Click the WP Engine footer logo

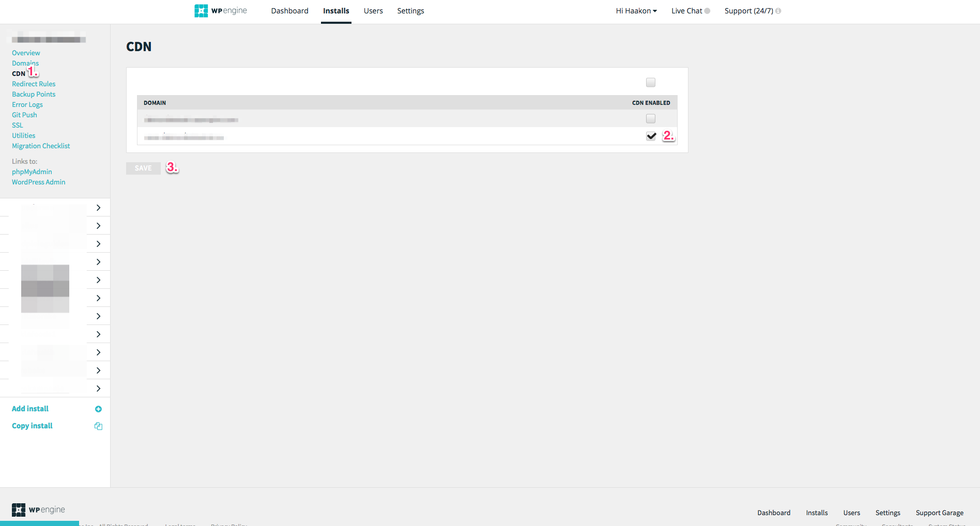point(39,510)
